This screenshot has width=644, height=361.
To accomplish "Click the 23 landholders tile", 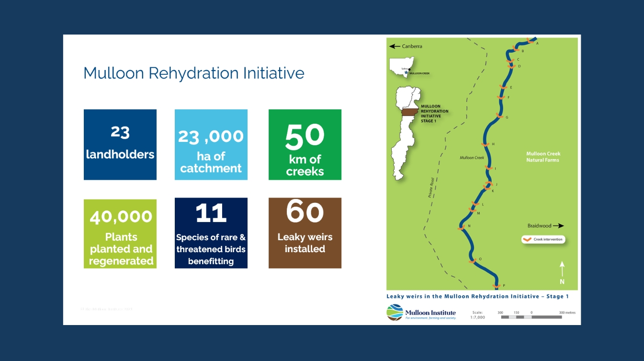I will click(120, 144).
